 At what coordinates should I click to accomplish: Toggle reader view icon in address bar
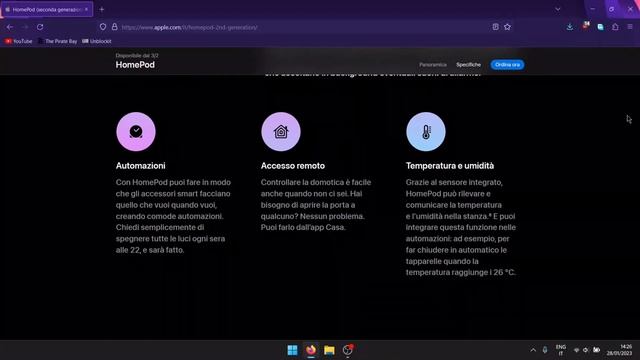tap(496, 27)
